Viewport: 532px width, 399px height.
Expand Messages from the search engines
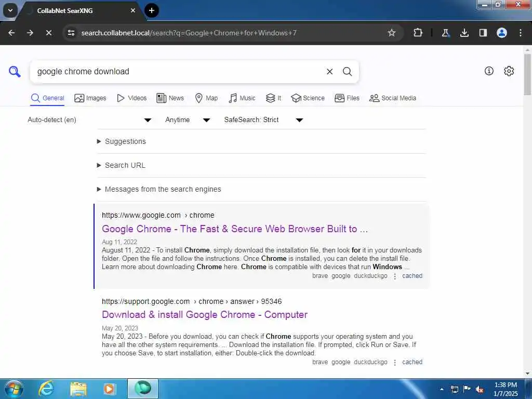tap(159, 189)
